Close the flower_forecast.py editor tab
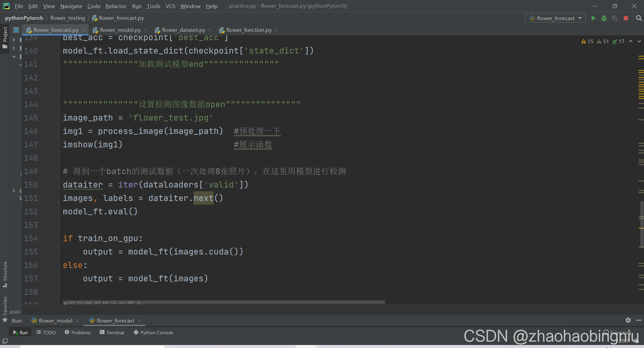The width and height of the screenshot is (644, 348). [x=84, y=30]
